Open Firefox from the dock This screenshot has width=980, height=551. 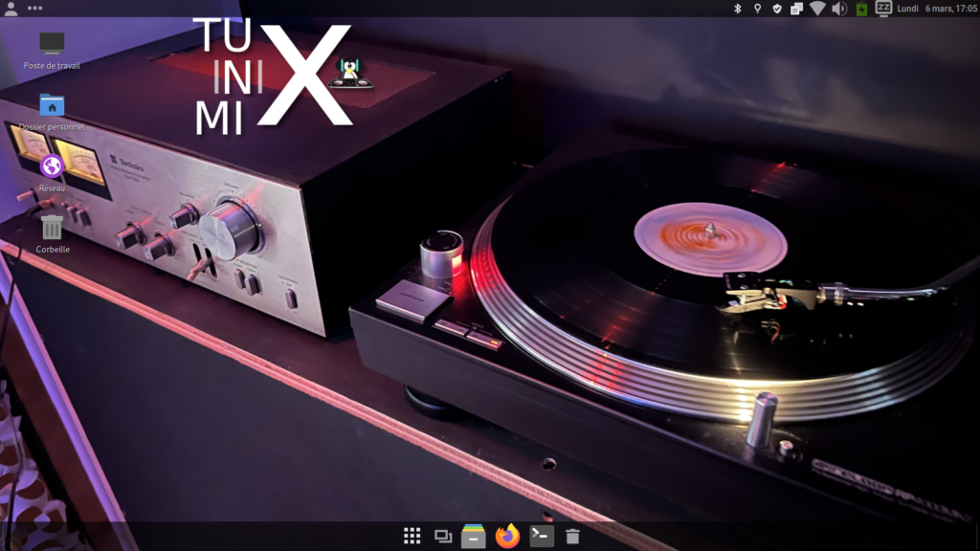(507, 536)
